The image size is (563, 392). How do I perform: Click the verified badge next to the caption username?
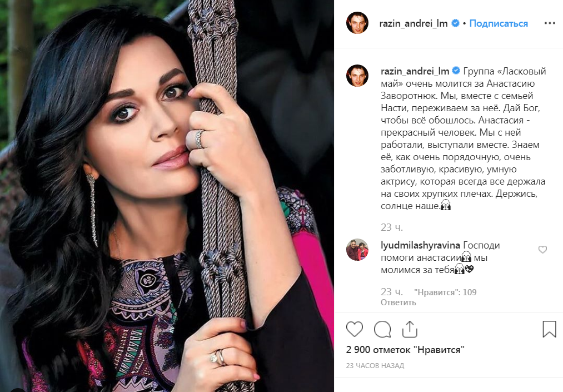456,71
